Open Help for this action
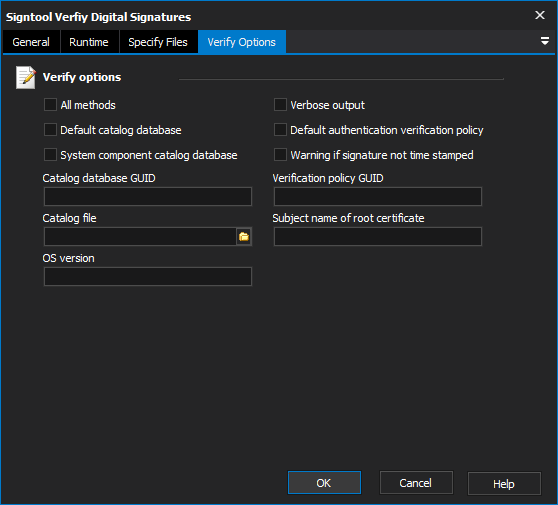 point(504,484)
